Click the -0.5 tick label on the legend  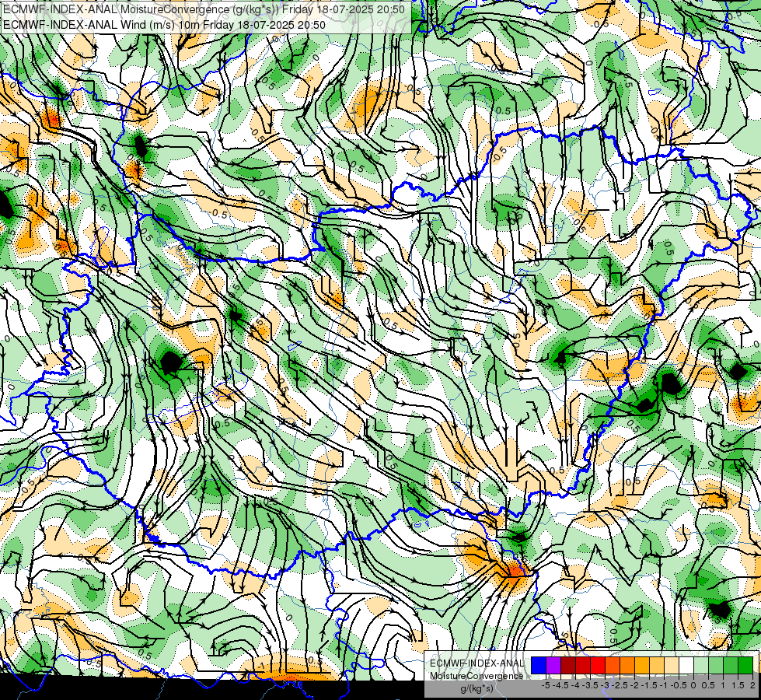679,685
